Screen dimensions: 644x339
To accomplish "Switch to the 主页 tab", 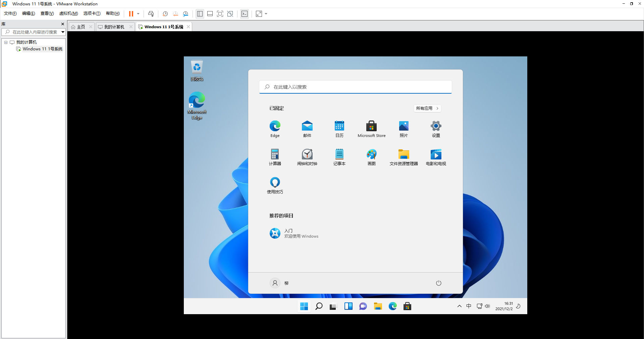I will (78, 27).
